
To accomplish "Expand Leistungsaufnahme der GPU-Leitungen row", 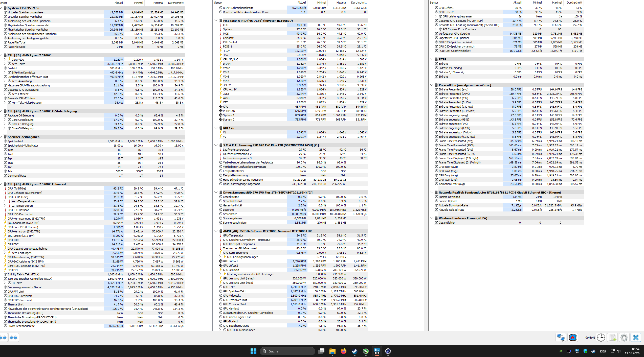I will tap(220, 274).
